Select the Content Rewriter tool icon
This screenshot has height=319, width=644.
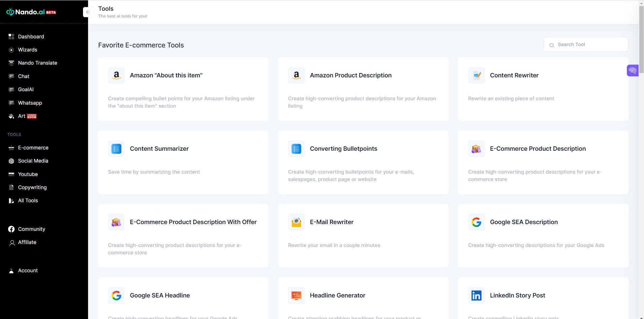(477, 75)
